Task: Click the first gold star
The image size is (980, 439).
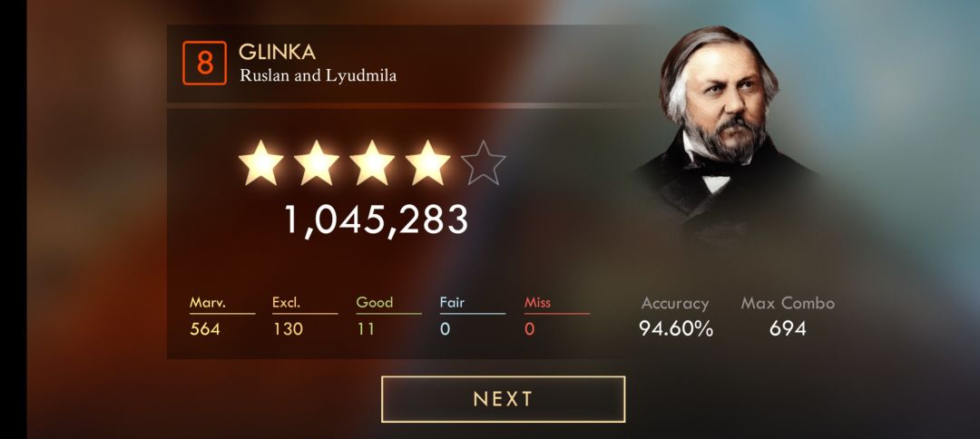Action: pyautogui.click(x=261, y=163)
